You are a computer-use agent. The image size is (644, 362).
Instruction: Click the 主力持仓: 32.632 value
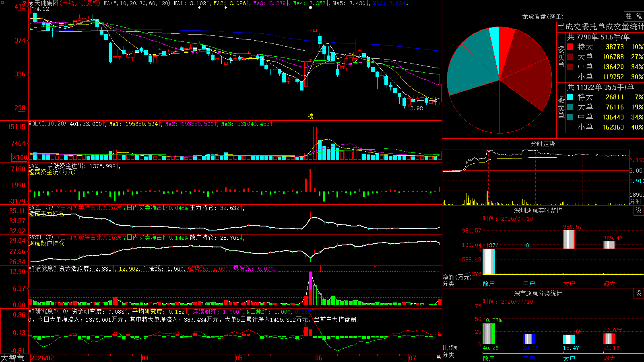click(x=215, y=208)
